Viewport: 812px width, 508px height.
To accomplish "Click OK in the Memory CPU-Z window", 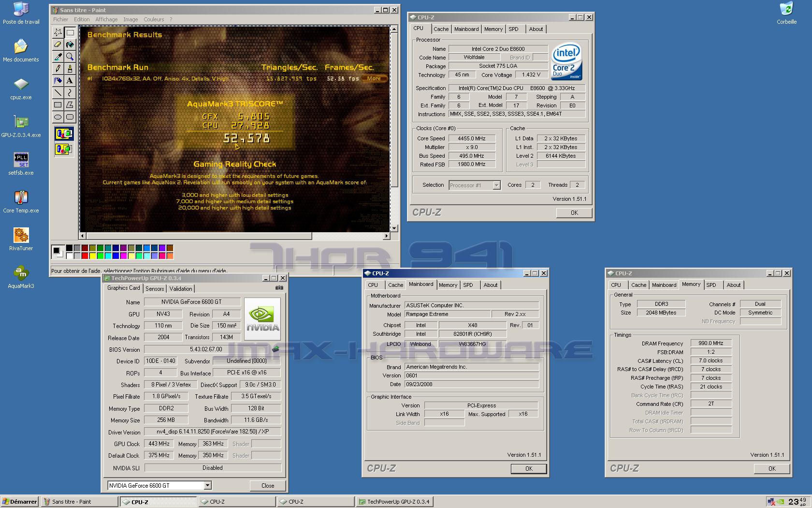I will point(772,469).
